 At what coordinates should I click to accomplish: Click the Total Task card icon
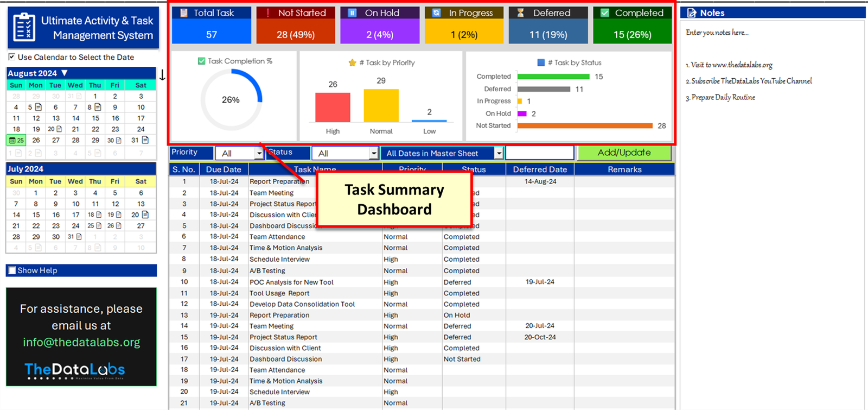pyautogui.click(x=184, y=12)
